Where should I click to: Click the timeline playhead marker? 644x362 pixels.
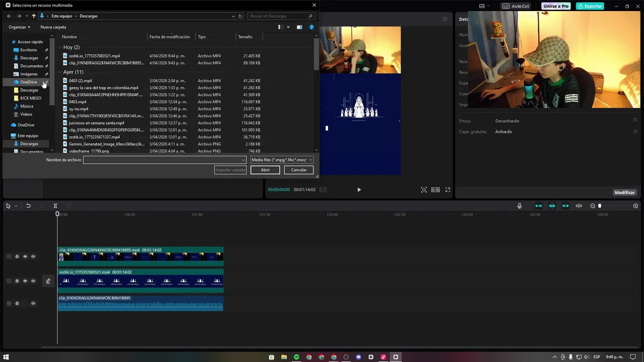pos(57,214)
